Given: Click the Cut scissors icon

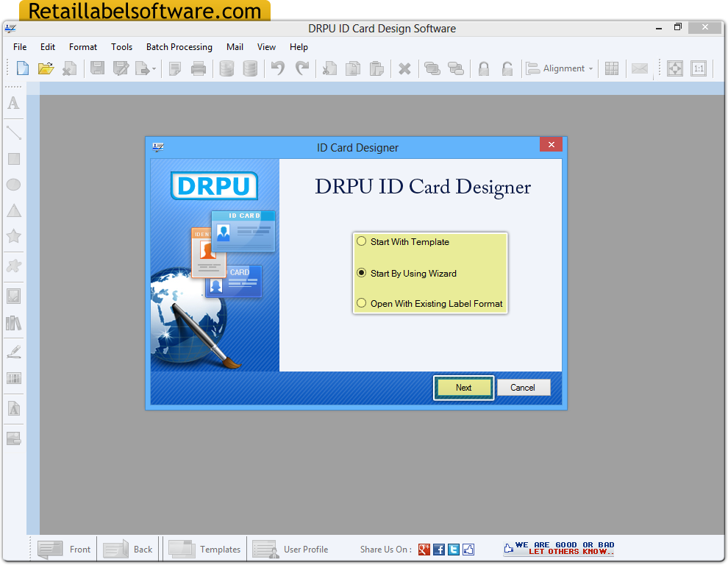Looking at the screenshot, I should 329,68.
